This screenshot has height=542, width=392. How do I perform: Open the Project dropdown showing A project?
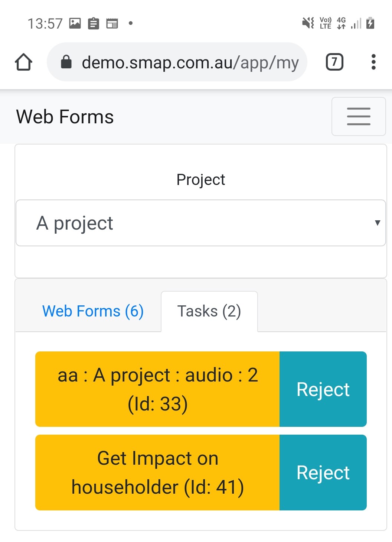pyautogui.click(x=200, y=223)
